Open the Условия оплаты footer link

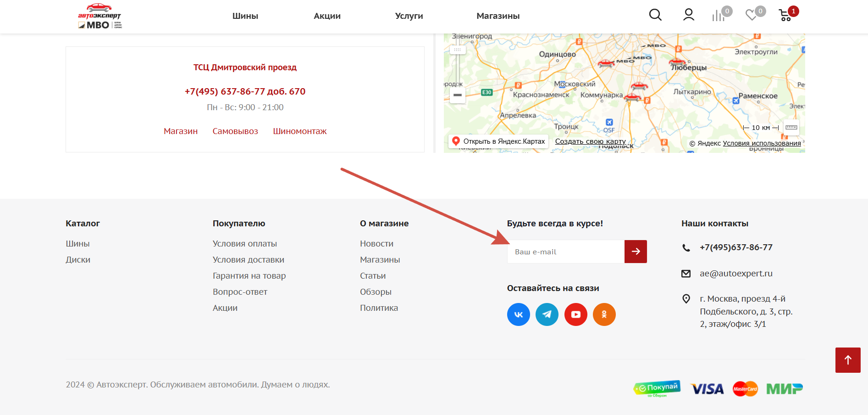pos(245,244)
